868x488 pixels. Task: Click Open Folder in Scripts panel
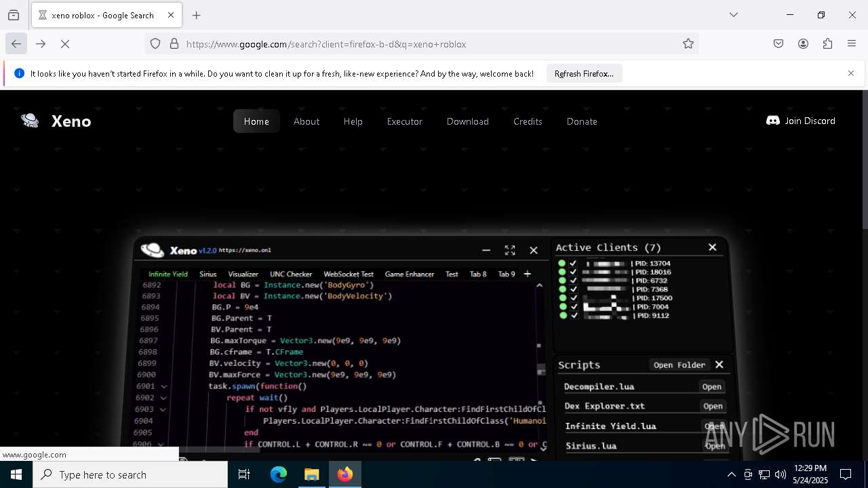[679, 365]
